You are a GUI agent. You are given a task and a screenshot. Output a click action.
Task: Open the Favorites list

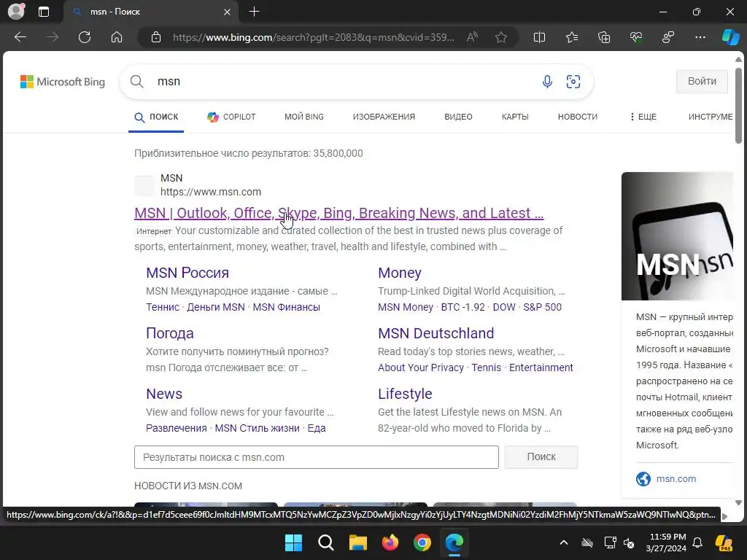572,37
